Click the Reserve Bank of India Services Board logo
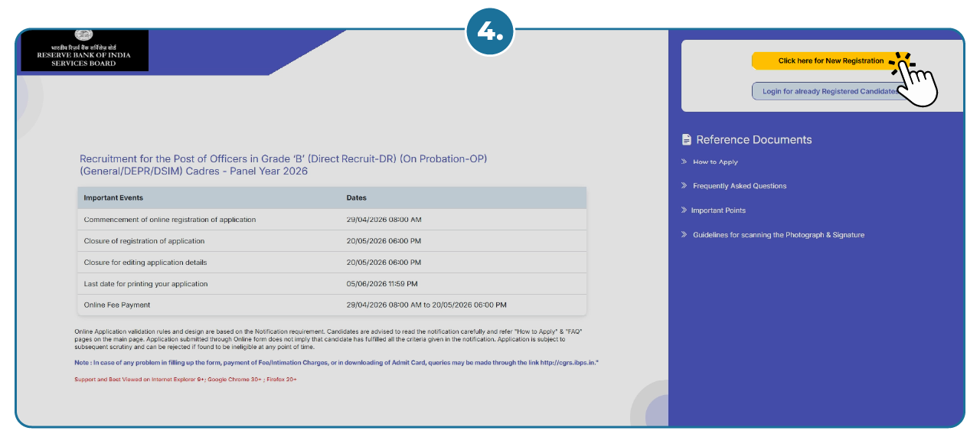 (84, 51)
